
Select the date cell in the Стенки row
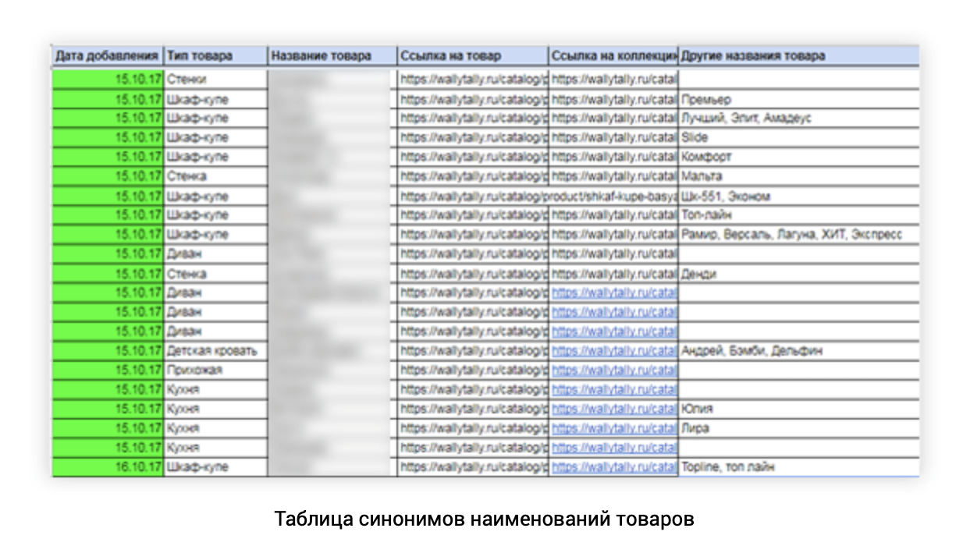108,79
